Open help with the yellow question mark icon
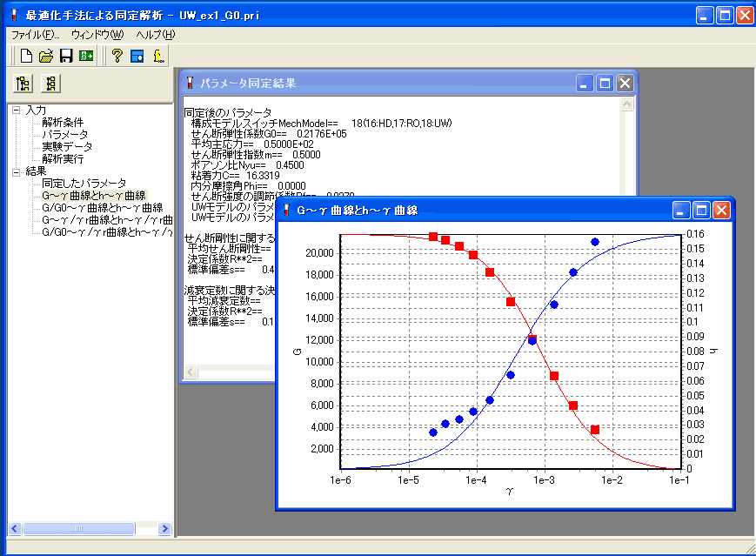This screenshot has width=756, height=556. pyautogui.click(x=117, y=57)
